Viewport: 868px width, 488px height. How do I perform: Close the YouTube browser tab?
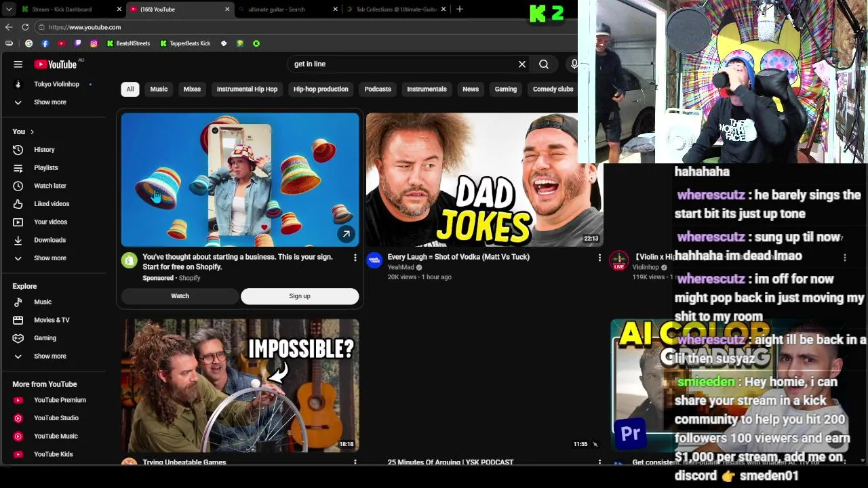pos(227,9)
